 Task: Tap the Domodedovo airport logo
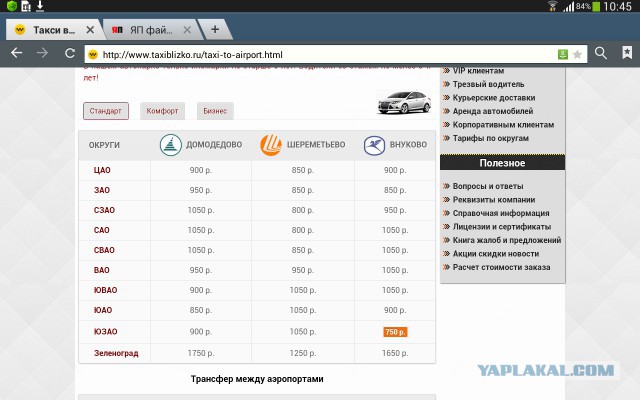(x=171, y=144)
